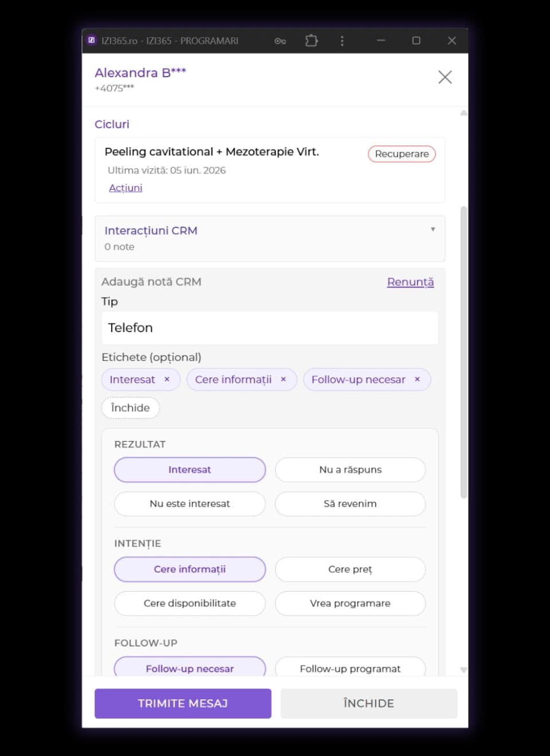550x756 pixels.
Task: Close the Alexandra B client panel
Action: [x=445, y=77]
